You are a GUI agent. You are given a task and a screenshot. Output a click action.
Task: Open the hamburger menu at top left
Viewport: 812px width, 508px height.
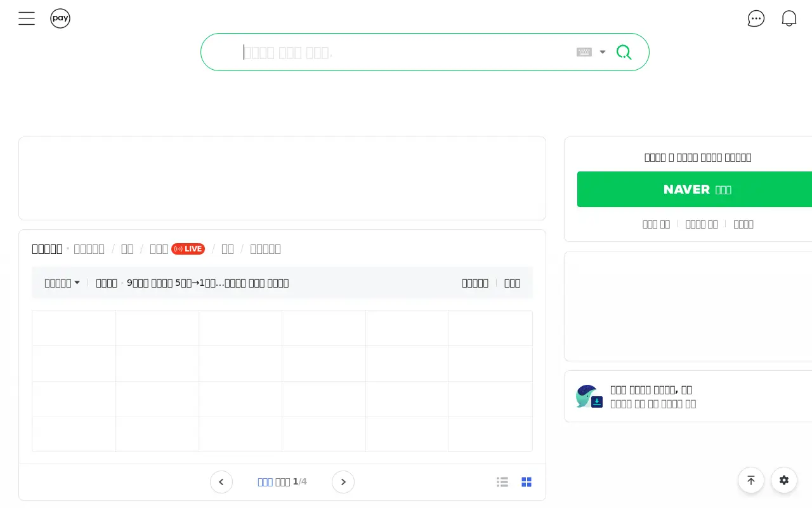27,18
